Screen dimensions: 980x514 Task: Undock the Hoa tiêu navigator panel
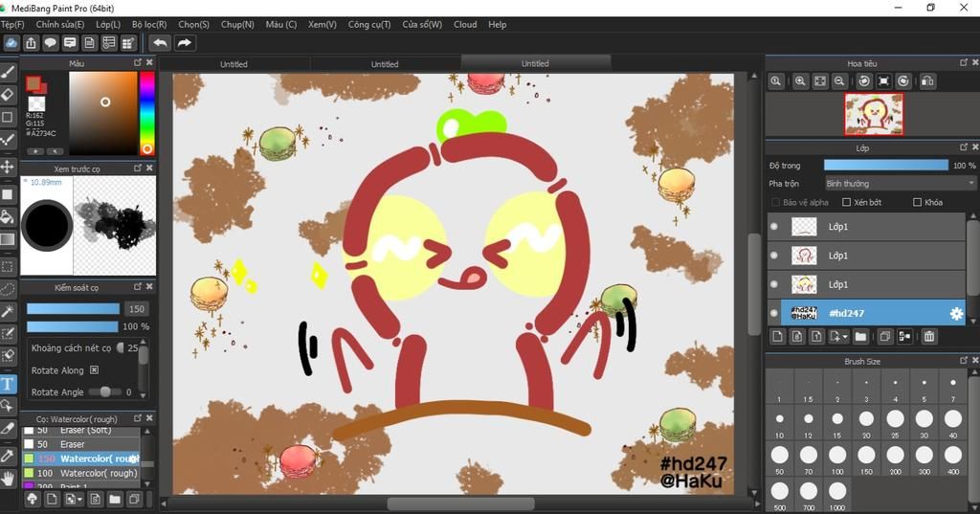point(964,62)
